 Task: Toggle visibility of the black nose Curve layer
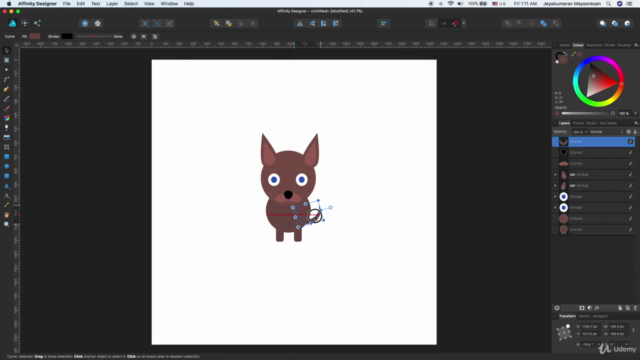[x=630, y=153]
